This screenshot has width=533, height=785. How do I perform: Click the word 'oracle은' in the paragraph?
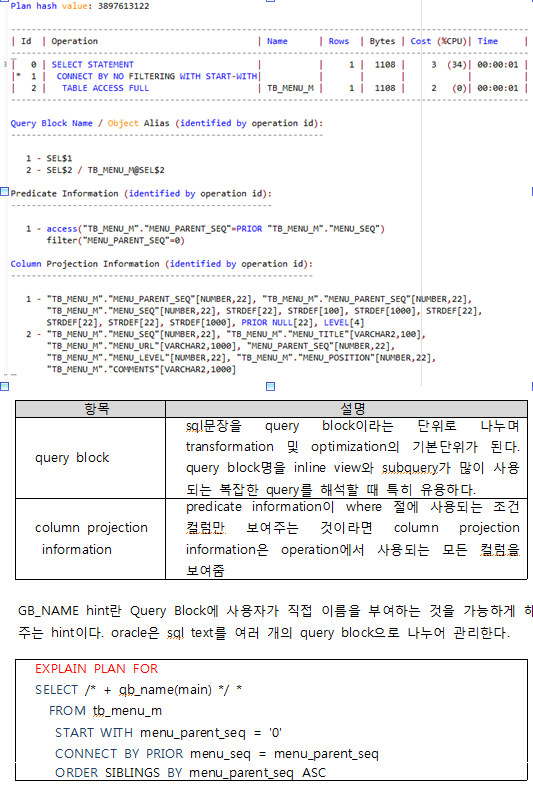coord(135,633)
